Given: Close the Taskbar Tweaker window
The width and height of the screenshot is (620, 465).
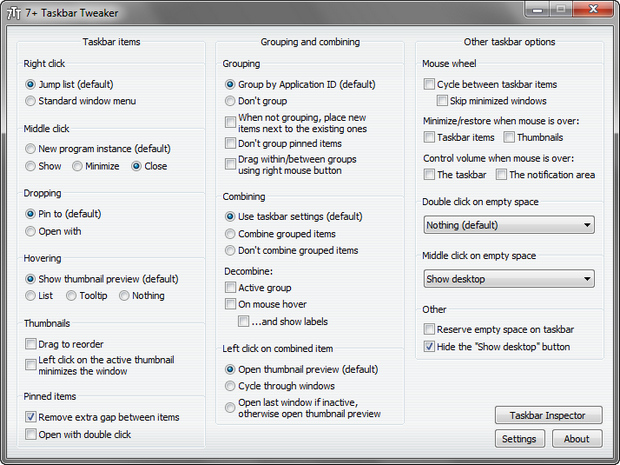Looking at the screenshot, I should point(593,9).
